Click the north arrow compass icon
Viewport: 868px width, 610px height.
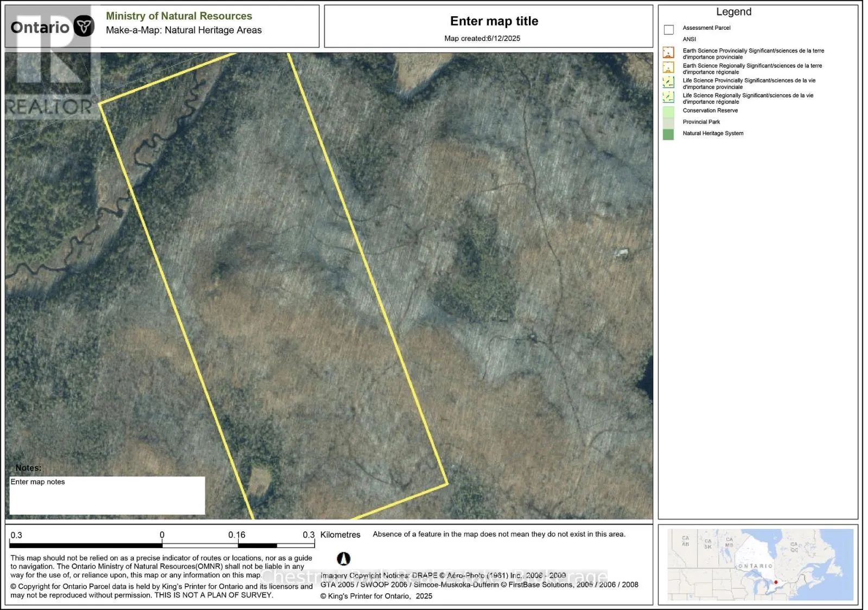[x=343, y=558]
